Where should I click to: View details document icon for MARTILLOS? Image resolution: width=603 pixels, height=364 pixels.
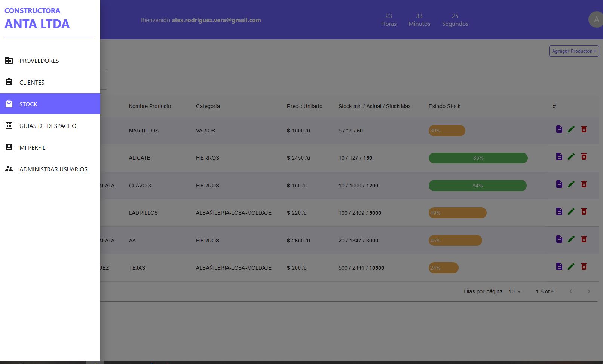(x=559, y=129)
